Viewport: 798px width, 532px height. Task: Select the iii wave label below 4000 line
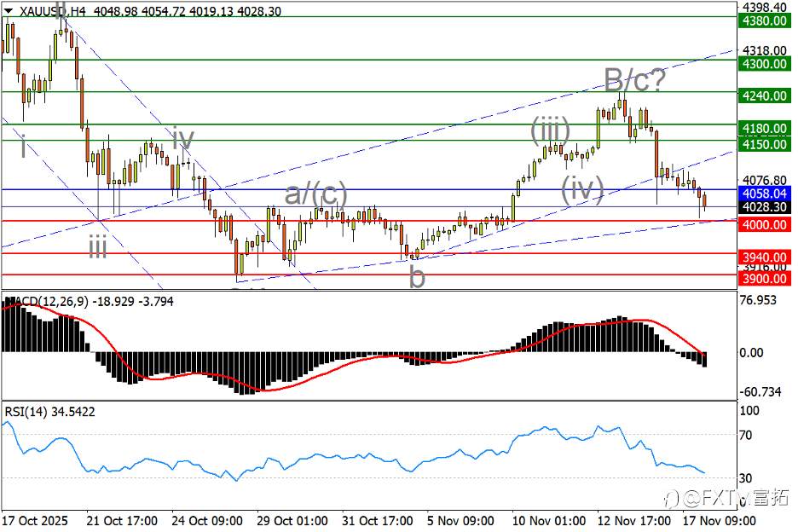[x=98, y=247]
